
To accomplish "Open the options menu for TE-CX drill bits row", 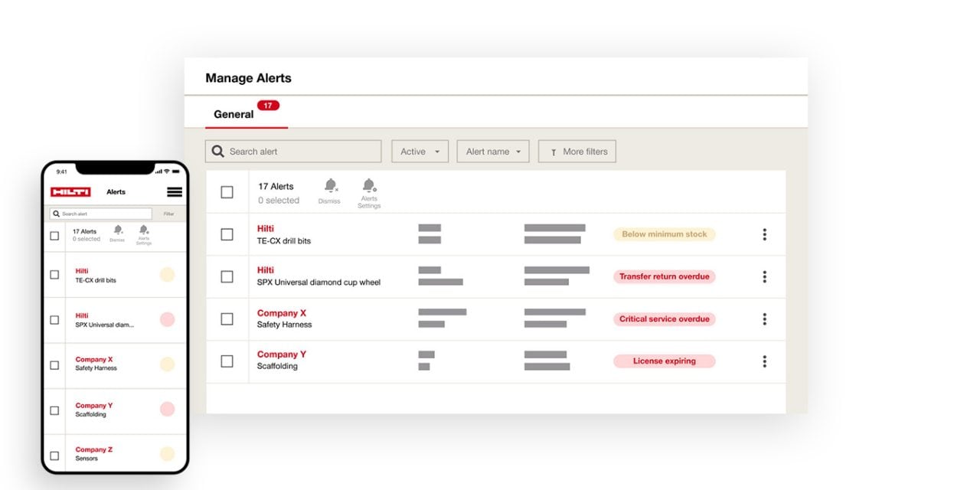I will point(764,234).
